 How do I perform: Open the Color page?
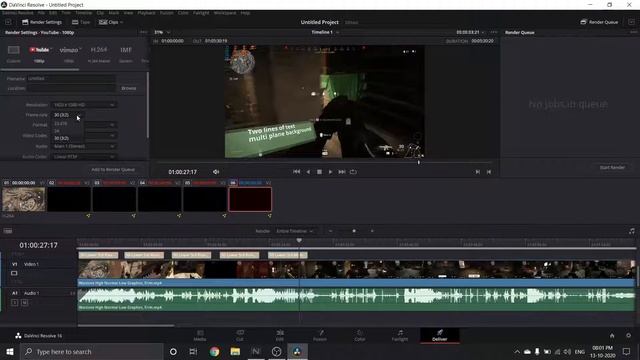pos(360,336)
